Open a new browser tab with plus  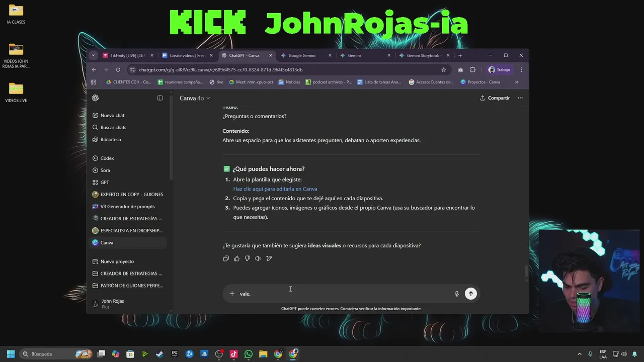[460, 55]
